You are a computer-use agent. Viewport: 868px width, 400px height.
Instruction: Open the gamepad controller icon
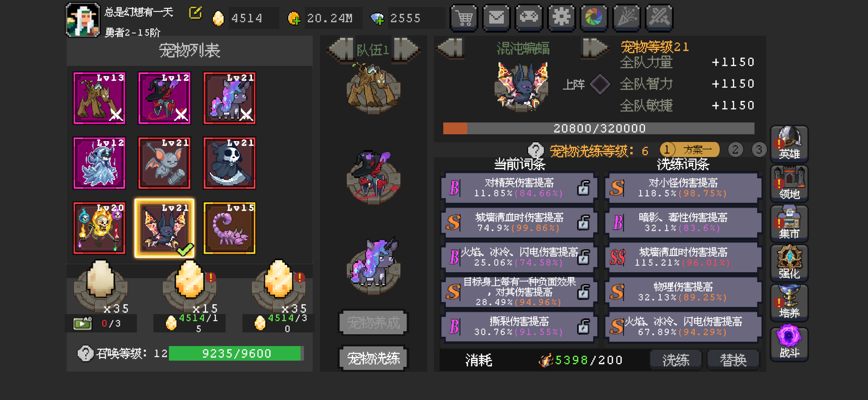tap(529, 17)
